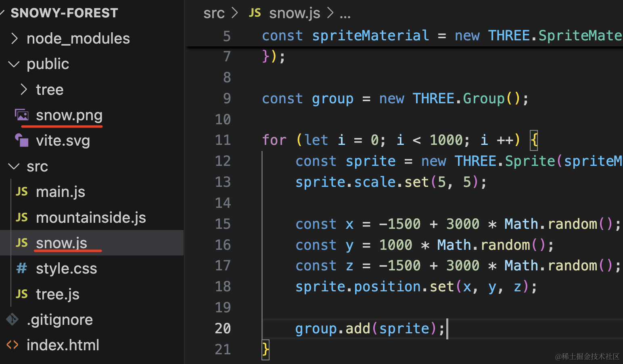Click sprite.scale.set on line 13
This screenshot has width=623, height=364.
point(362,182)
